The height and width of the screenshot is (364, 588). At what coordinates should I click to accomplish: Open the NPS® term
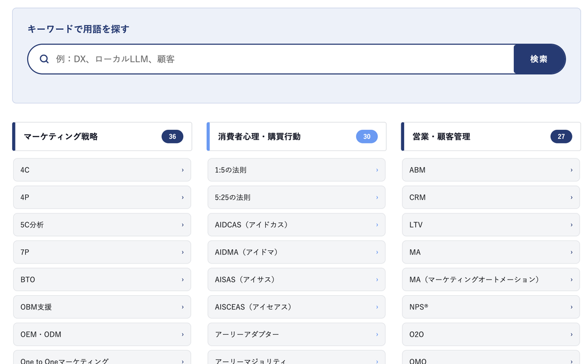(491, 307)
